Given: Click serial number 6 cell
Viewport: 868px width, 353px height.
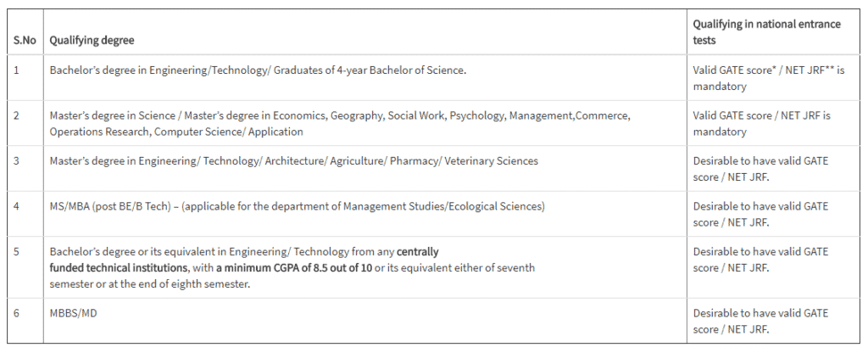Looking at the screenshot, I should click(x=17, y=314).
